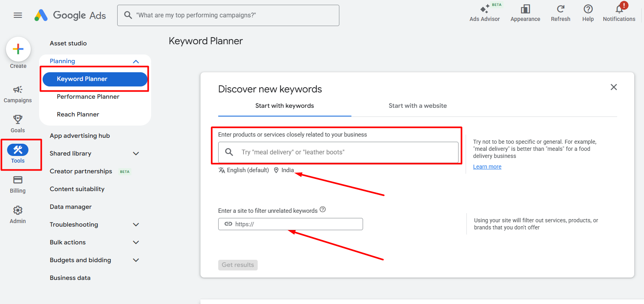Image resolution: width=644 pixels, height=304 pixels.
Task: Expand Bulk actions section
Action: (136, 242)
